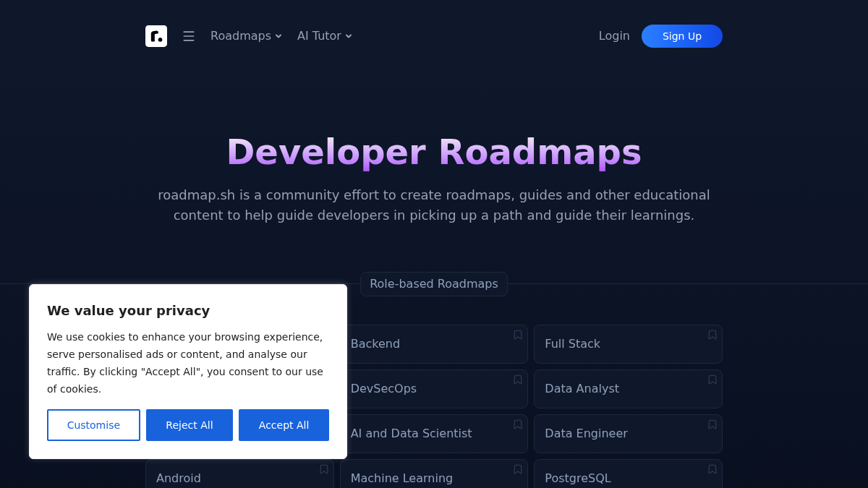Open the hamburger menu icon
Screen dimensions: 868x488
click(x=189, y=36)
